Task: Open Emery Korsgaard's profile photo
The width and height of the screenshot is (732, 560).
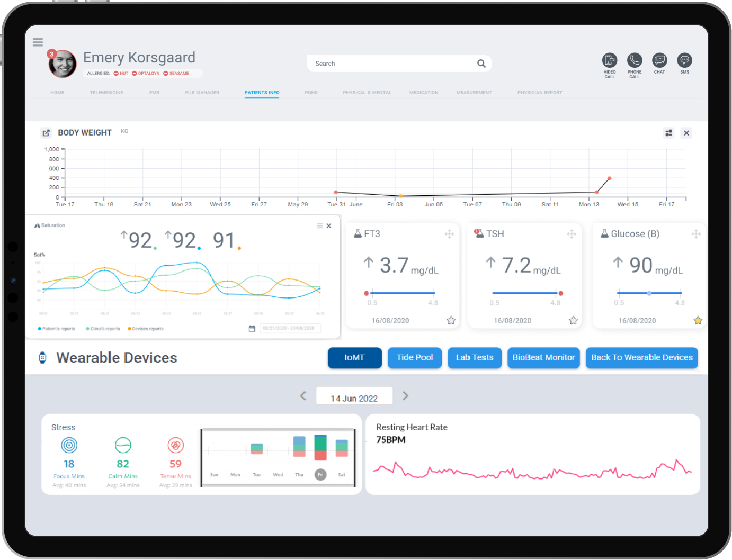Action: point(63,64)
